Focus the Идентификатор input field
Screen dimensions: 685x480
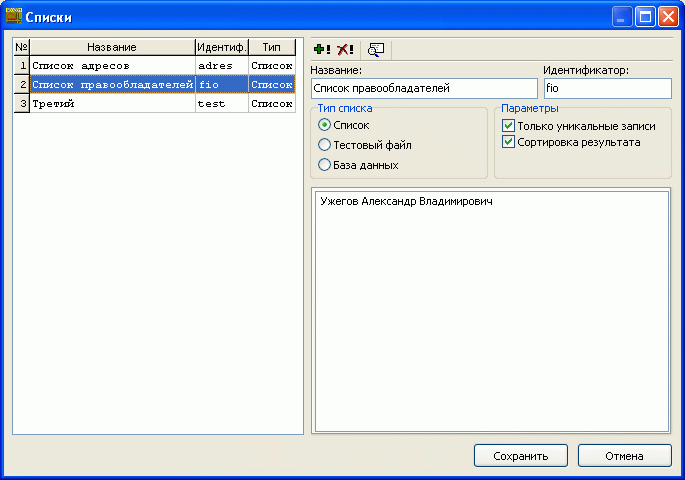(606, 88)
